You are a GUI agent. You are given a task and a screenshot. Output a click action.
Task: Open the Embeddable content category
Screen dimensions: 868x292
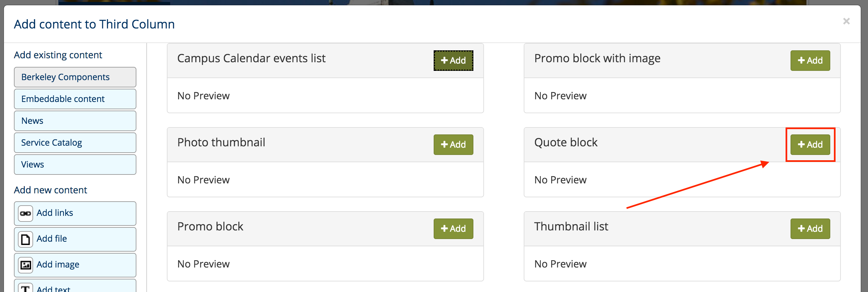pos(75,99)
